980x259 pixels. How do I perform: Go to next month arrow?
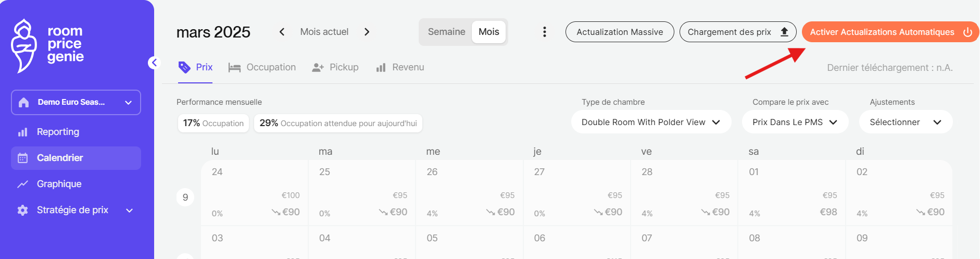(x=367, y=32)
